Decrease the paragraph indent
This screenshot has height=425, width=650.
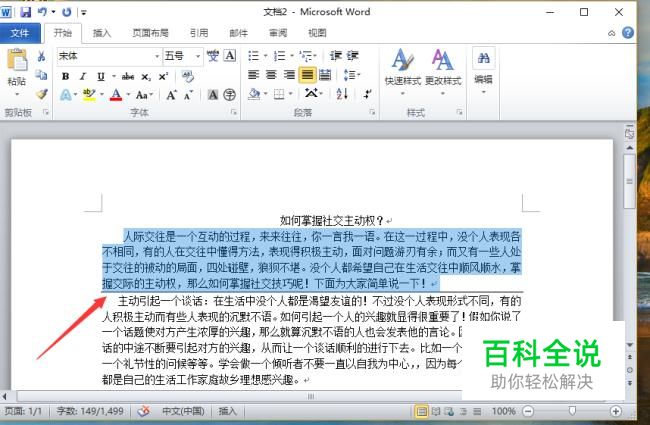[335, 56]
